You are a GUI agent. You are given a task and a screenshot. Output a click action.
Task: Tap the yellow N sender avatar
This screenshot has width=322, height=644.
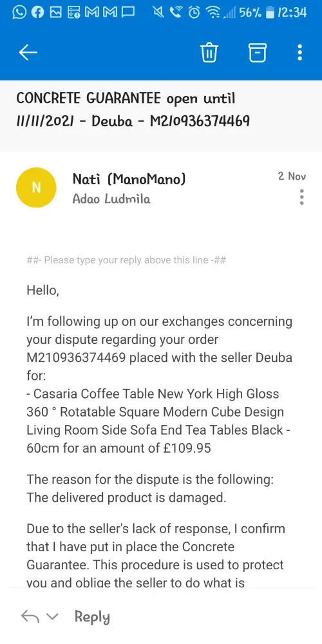point(36,187)
